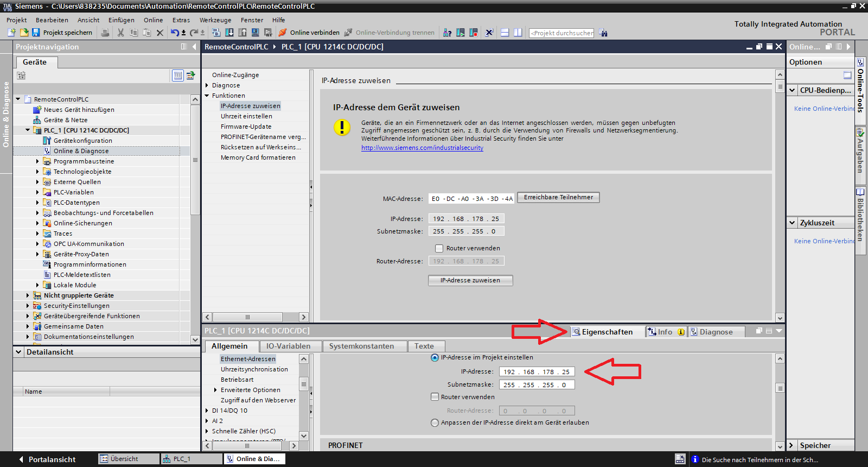Select Uhrzeit einstellen under Funktionen
The height and width of the screenshot is (467, 868).
(246, 116)
